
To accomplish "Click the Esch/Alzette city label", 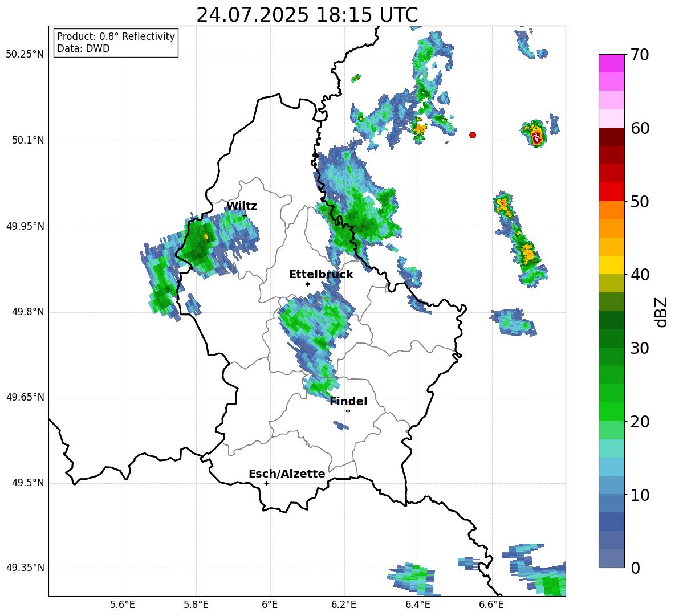I will [287, 474].
